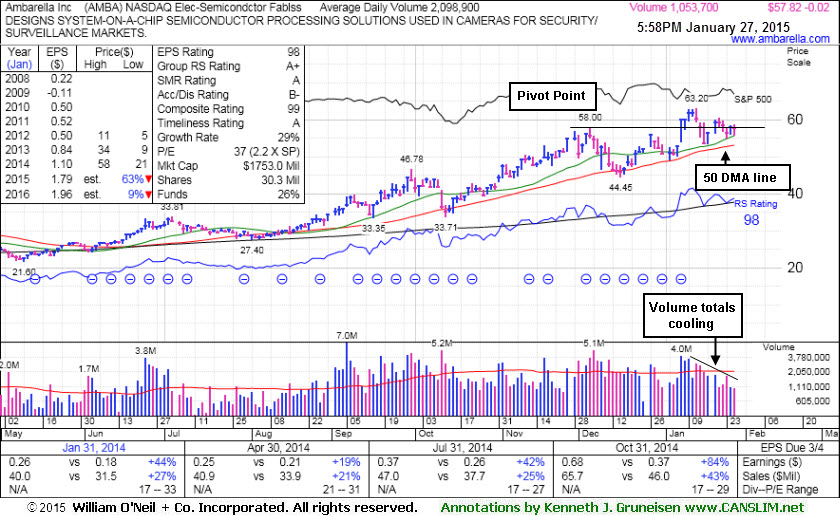Click the 3,780,000 volume scale value
This screenshot has height=516, width=840.
pos(808,357)
